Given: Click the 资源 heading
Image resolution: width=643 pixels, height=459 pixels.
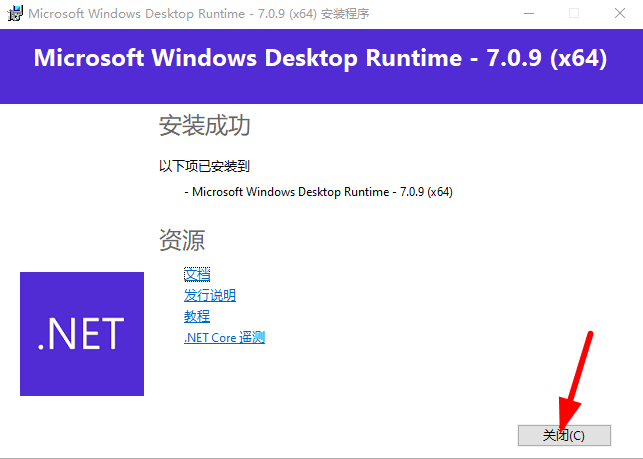Looking at the screenshot, I should (x=182, y=240).
